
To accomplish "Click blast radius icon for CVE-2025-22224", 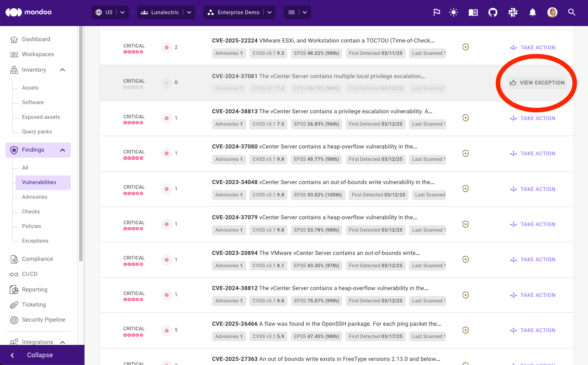I will pyautogui.click(x=167, y=47).
